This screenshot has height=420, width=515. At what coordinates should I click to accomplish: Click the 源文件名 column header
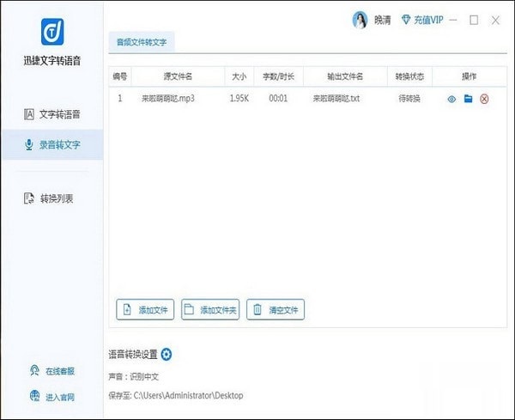(177, 76)
